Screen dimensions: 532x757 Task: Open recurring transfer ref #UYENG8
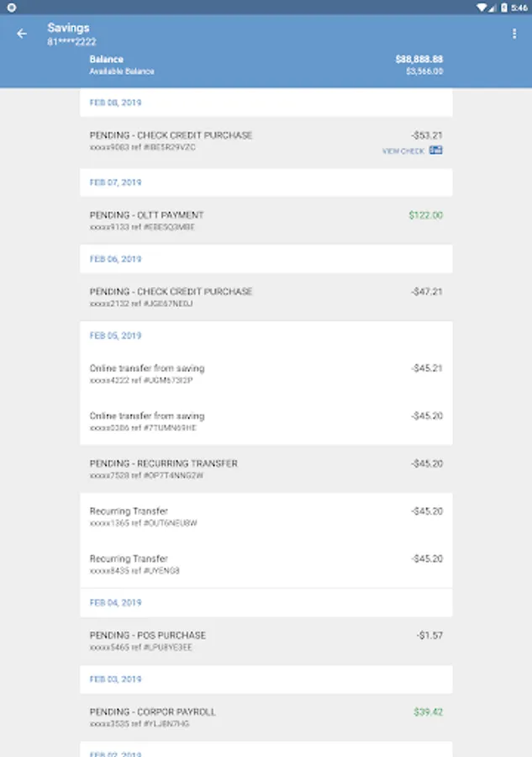pos(252,564)
